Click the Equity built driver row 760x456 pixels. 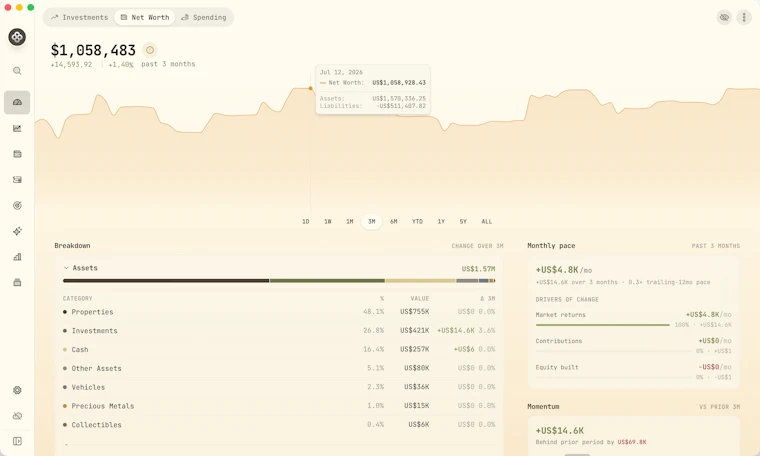click(x=633, y=372)
